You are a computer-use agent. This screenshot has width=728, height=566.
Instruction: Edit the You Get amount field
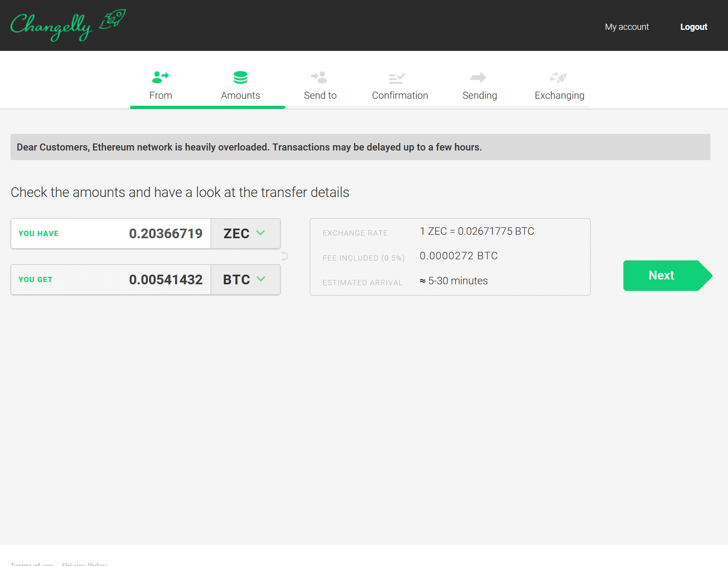[111, 279]
